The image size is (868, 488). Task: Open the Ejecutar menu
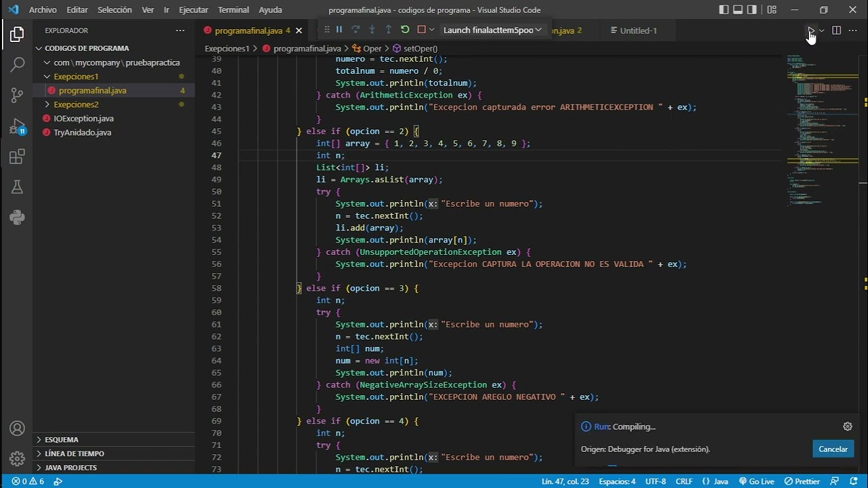click(x=193, y=9)
